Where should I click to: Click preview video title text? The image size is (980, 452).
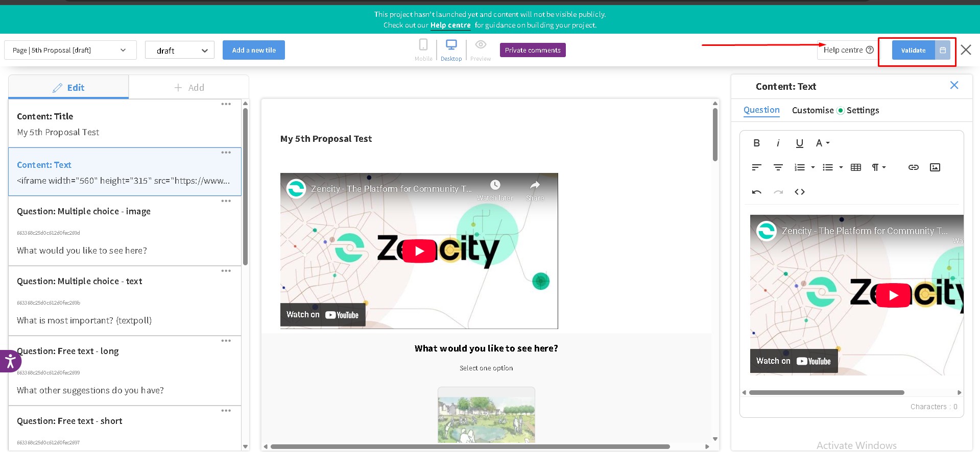[391, 189]
